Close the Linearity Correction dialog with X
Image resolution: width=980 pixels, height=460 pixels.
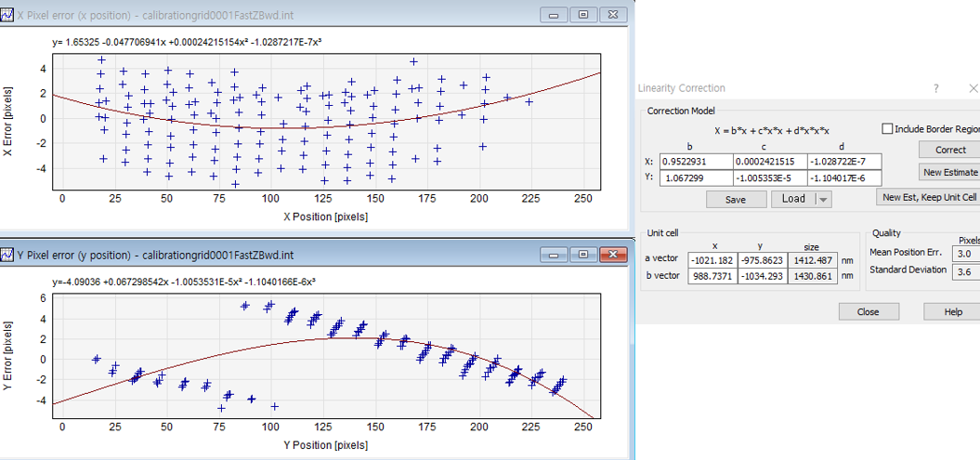(x=973, y=89)
